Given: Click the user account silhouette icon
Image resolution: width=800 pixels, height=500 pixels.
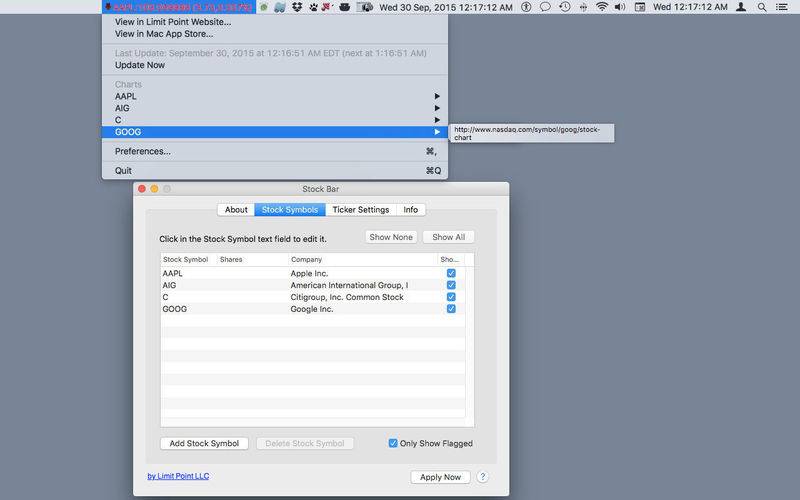Looking at the screenshot, I should click(x=741, y=7).
